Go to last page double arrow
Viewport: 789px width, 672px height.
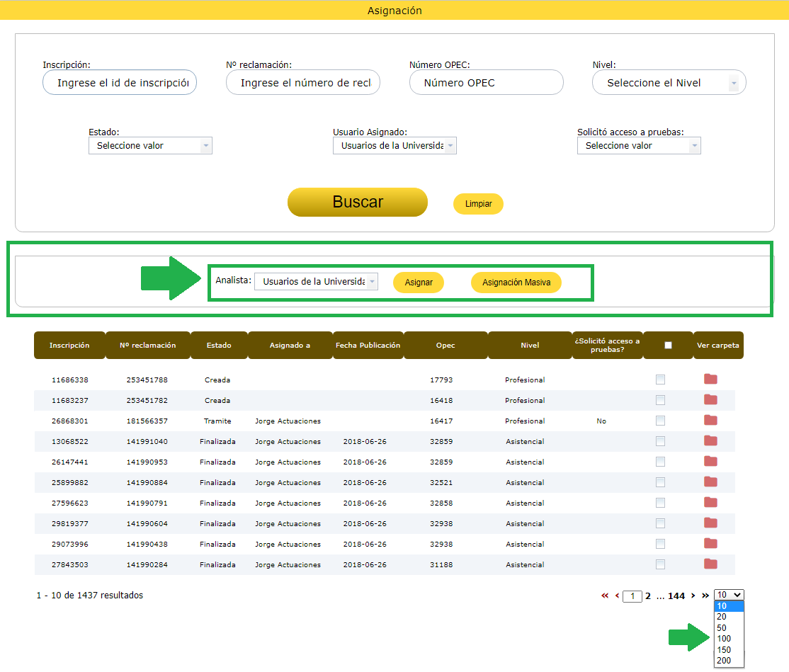click(705, 596)
